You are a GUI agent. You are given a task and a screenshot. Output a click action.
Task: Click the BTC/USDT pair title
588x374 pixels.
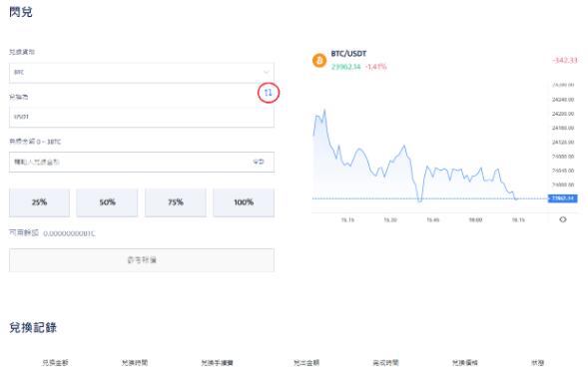pos(348,54)
